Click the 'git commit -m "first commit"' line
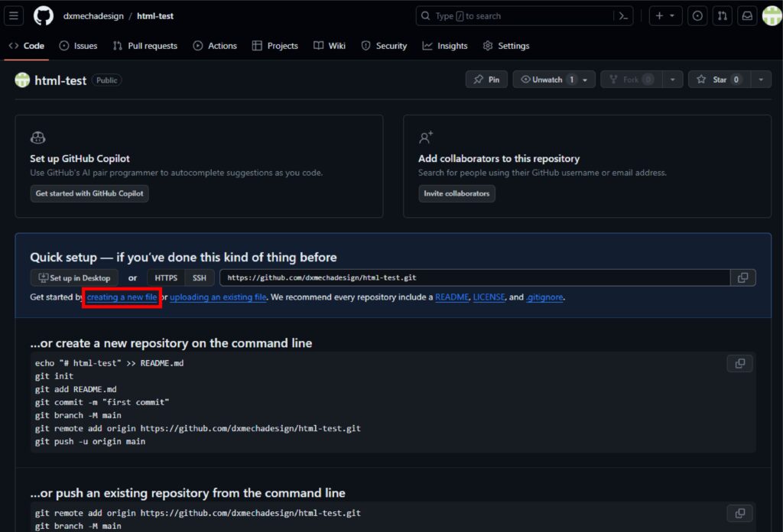Image resolution: width=783 pixels, height=532 pixels. (102, 402)
